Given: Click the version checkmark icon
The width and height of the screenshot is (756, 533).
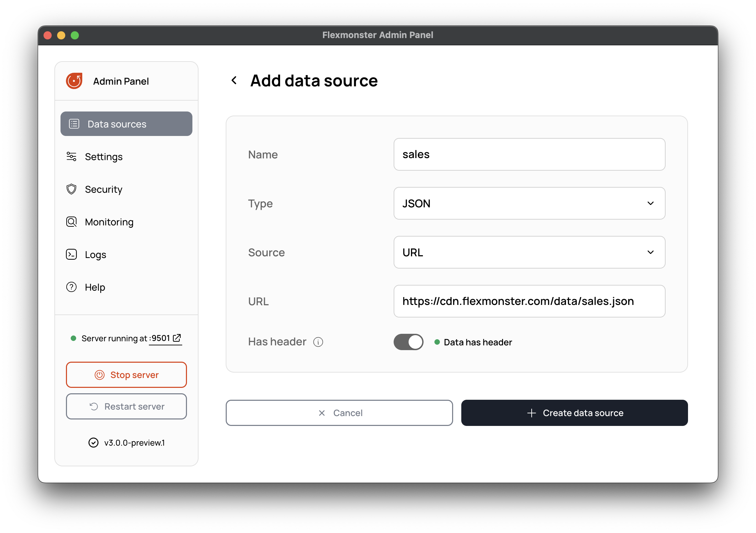Looking at the screenshot, I should point(93,443).
